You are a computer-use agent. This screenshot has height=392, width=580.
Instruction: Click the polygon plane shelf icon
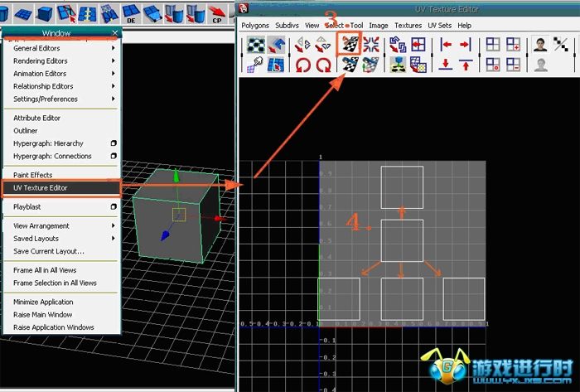(x=22, y=14)
